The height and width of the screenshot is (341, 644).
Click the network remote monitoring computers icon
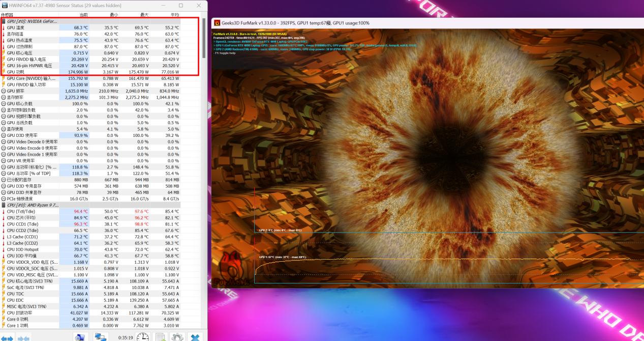click(x=101, y=337)
